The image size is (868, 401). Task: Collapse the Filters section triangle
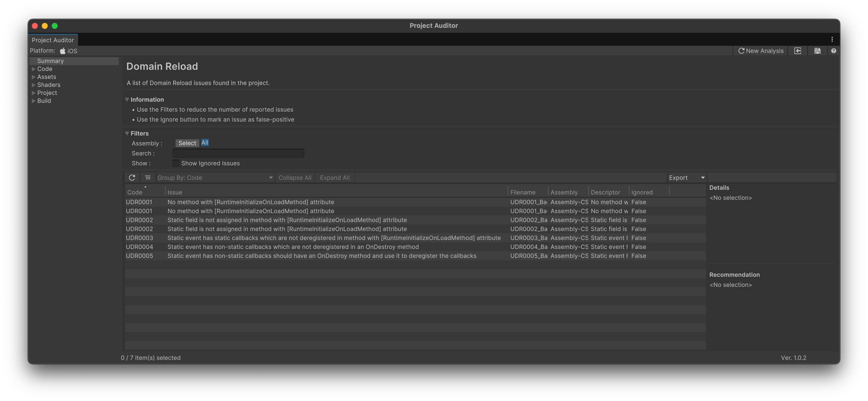click(127, 133)
